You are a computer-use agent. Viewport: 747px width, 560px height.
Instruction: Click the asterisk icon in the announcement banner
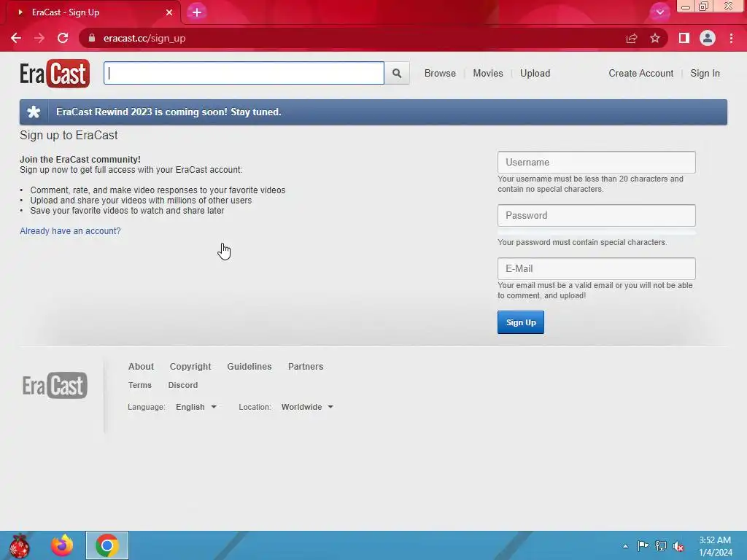34,112
